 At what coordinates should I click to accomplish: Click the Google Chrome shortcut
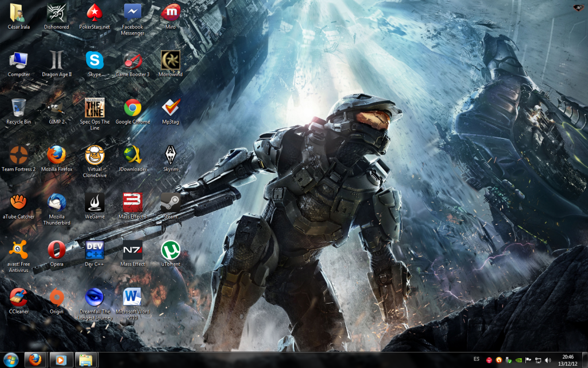click(133, 108)
